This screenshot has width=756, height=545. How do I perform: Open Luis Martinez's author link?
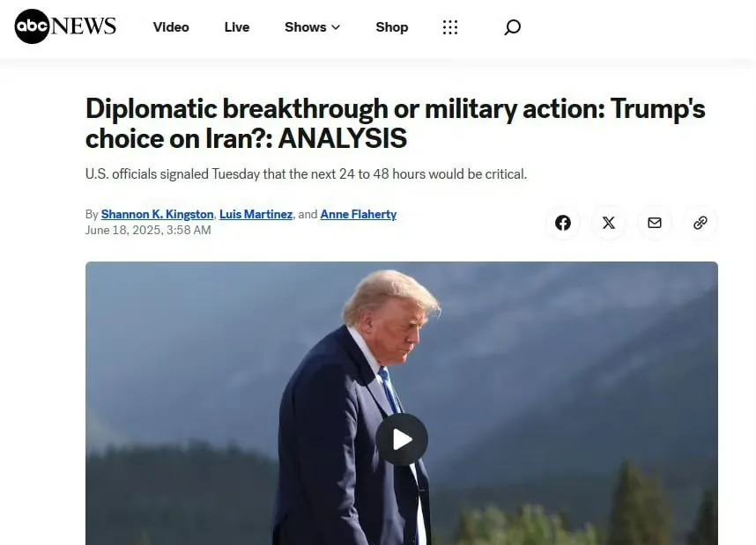click(x=256, y=215)
